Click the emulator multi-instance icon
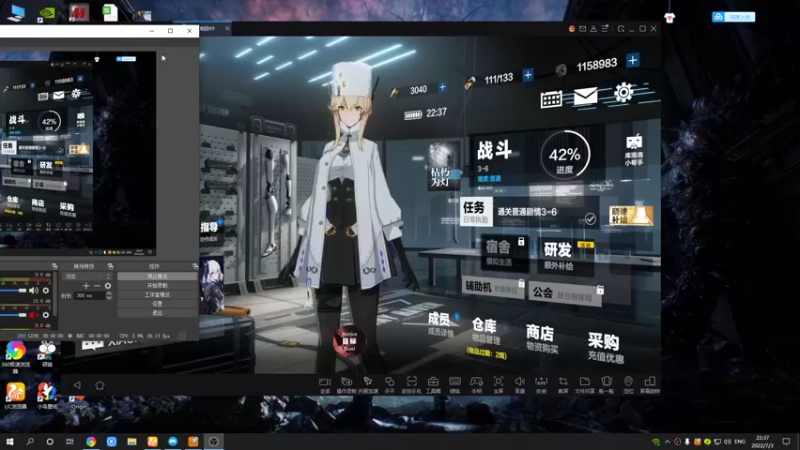 (389, 384)
